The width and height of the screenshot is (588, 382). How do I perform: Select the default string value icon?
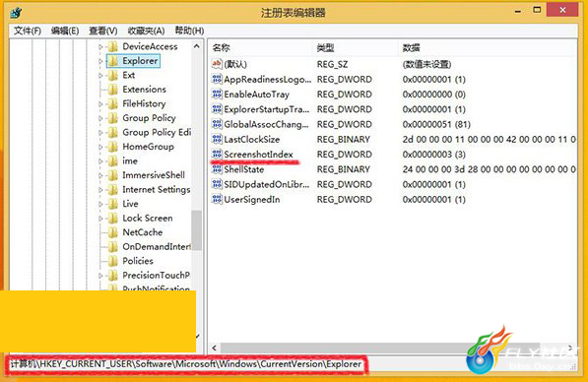pyautogui.click(x=217, y=64)
